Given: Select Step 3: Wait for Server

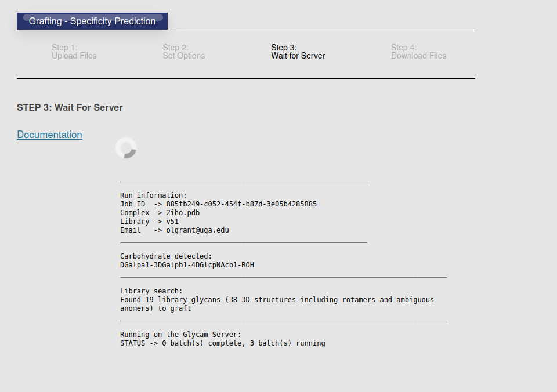Looking at the screenshot, I should [298, 52].
